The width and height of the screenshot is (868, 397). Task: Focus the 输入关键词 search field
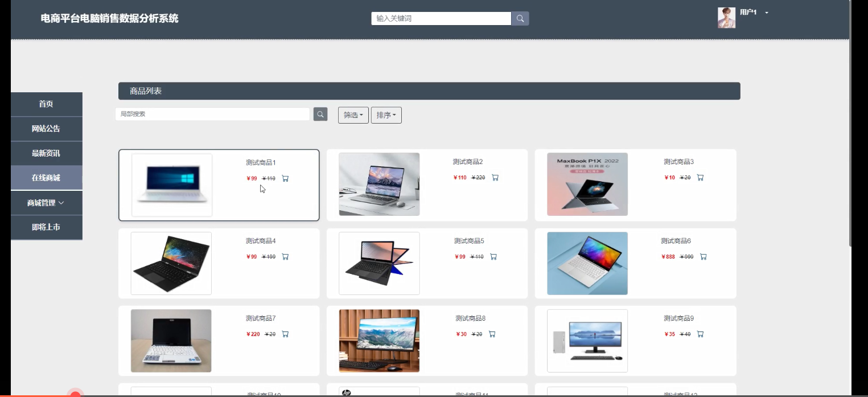point(441,19)
